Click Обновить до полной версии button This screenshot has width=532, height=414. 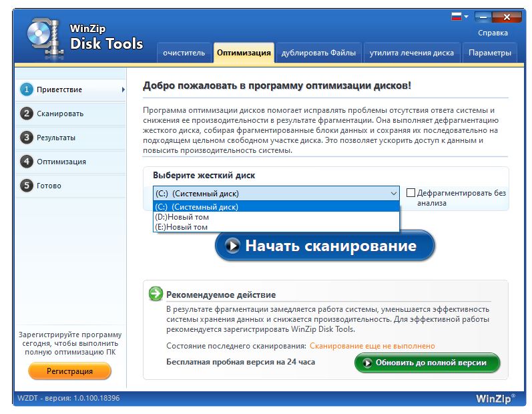427,363
